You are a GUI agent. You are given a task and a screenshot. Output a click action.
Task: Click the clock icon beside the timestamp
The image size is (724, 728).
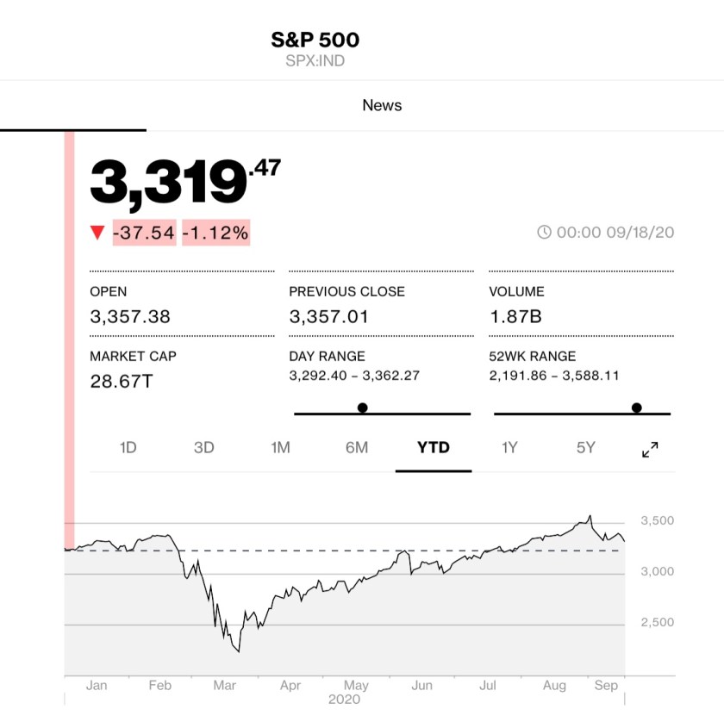544,233
